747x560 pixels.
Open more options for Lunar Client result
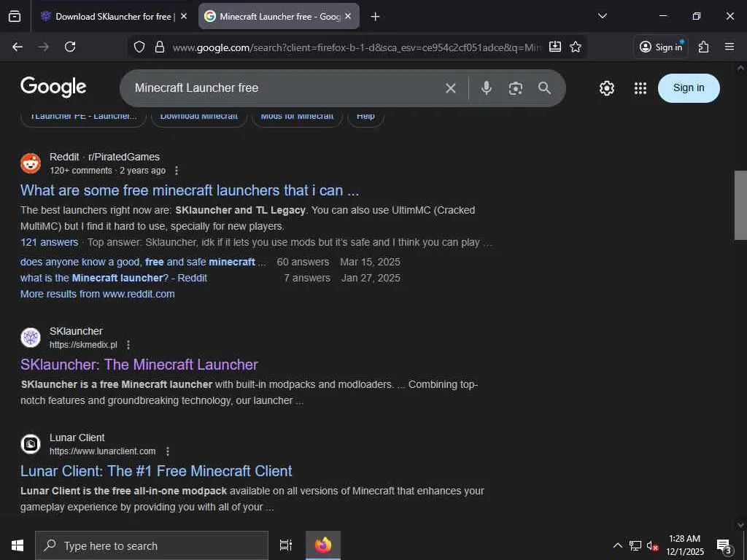click(x=168, y=451)
